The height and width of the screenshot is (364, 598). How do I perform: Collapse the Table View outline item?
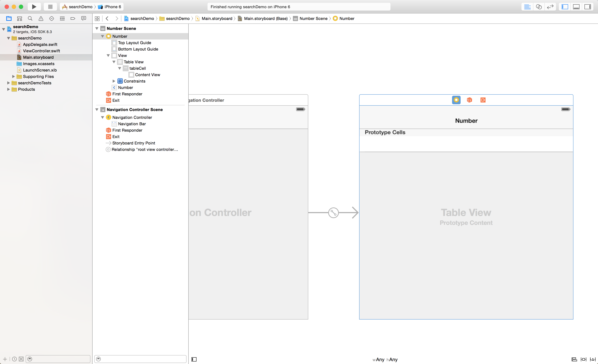pyautogui.click(x=114, y=62)
